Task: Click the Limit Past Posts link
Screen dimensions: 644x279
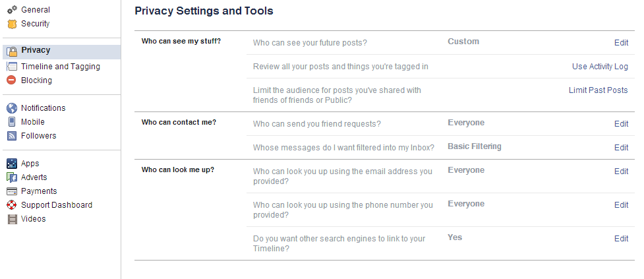Action: [x=598, y=90]
